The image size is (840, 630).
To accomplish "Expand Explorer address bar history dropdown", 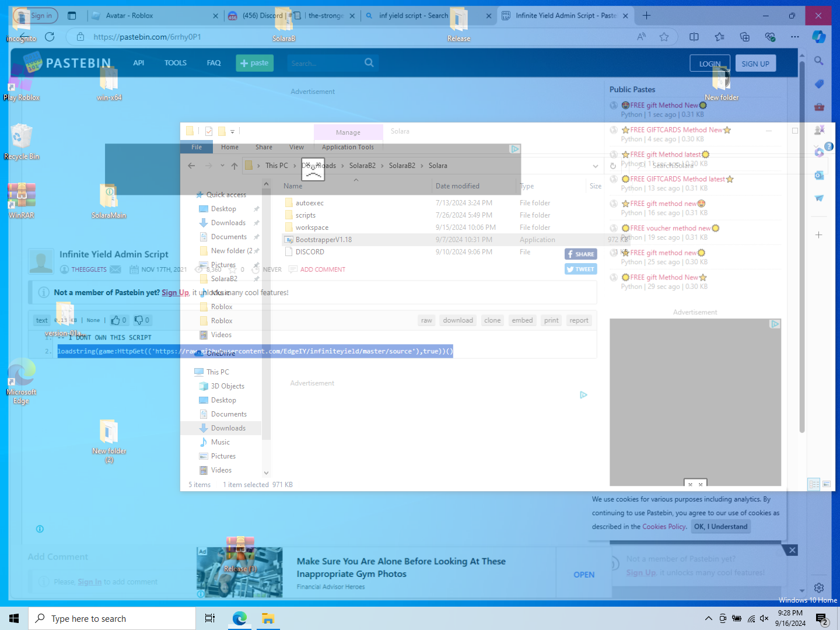I will pos(596,166).
